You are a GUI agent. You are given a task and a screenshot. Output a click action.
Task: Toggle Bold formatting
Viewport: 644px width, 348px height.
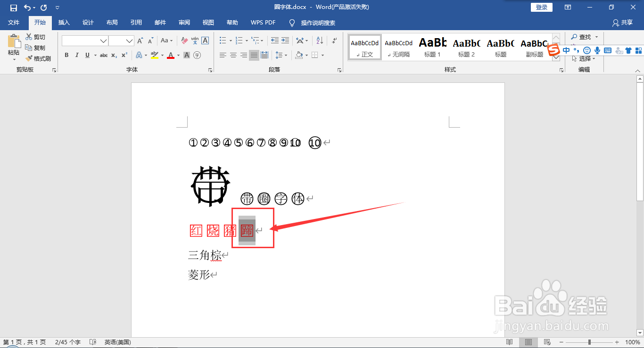(x=66, y=55)
